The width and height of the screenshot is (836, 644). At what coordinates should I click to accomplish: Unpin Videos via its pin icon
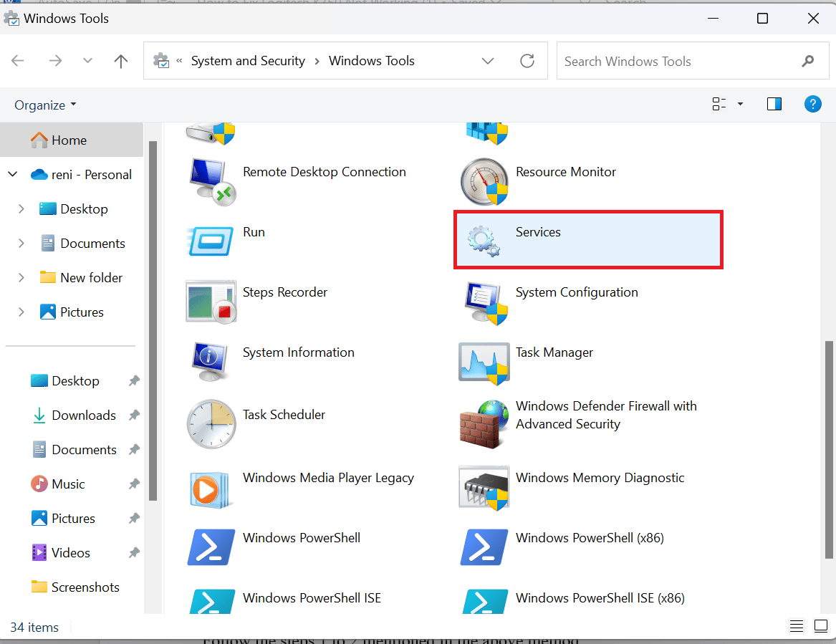tap(134, 553)
